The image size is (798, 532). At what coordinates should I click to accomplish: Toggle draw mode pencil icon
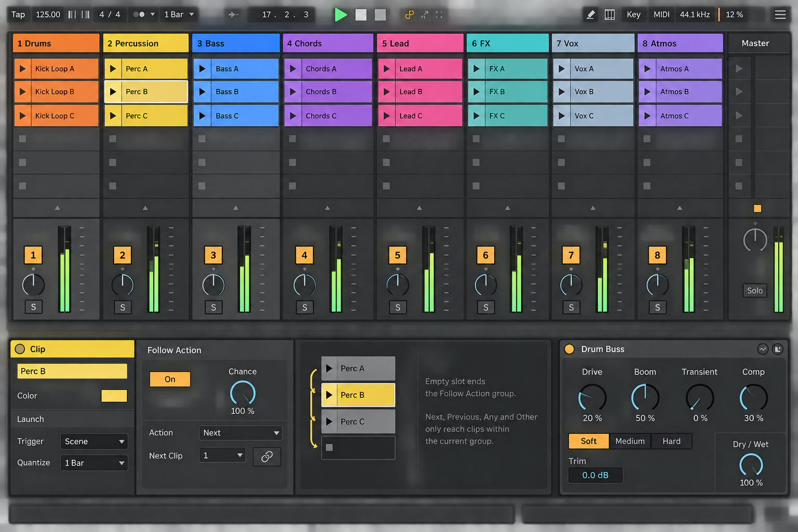point(591,15)
